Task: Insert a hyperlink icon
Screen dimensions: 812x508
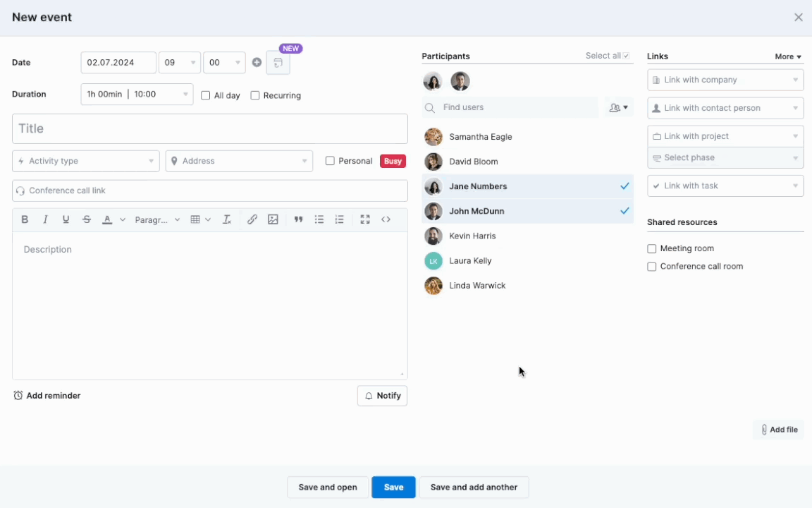Action: [x=252, y=219]
